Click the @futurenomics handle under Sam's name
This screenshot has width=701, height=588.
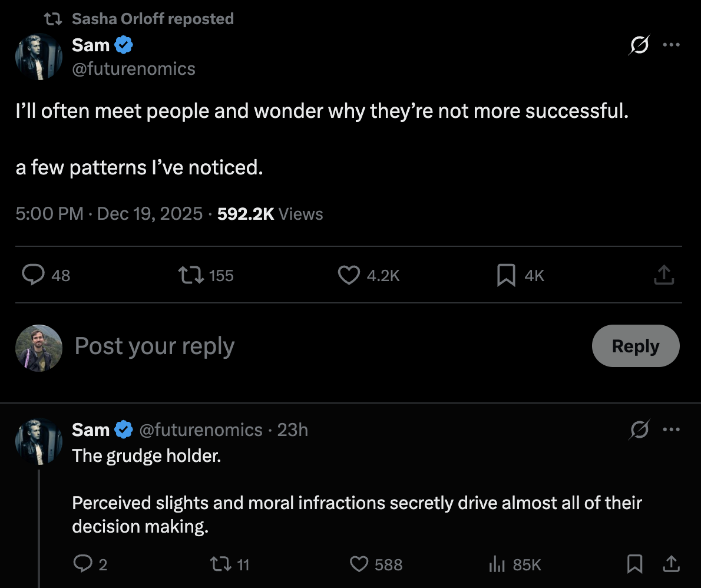click(133, 69)
